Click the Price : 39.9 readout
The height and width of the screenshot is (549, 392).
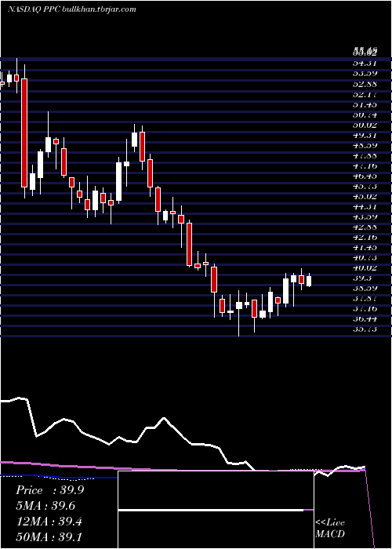50,490
